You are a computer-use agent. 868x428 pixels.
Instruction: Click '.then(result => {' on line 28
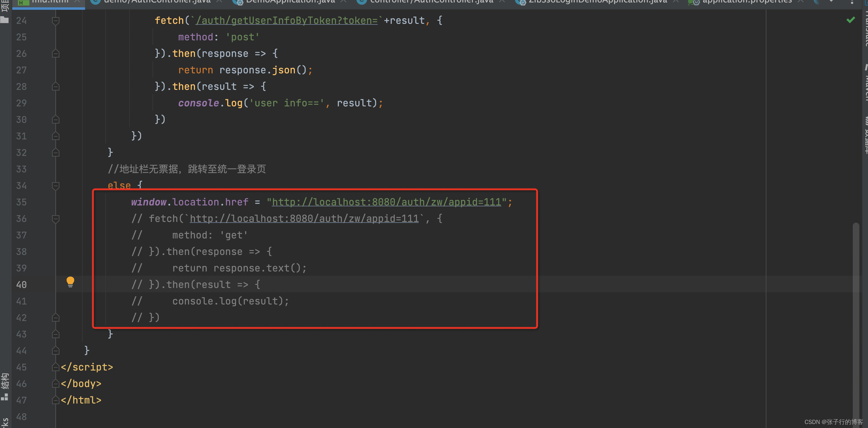point(216,87)
